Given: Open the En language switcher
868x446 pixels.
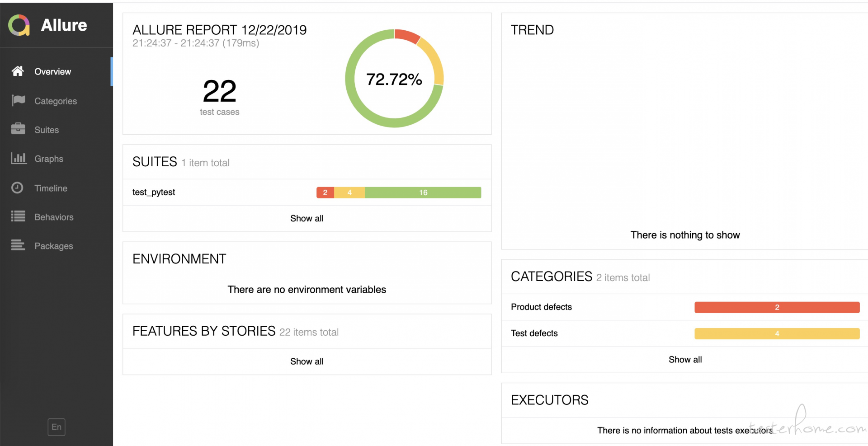Looking at the screenshot, I should (x=57, y=427).
